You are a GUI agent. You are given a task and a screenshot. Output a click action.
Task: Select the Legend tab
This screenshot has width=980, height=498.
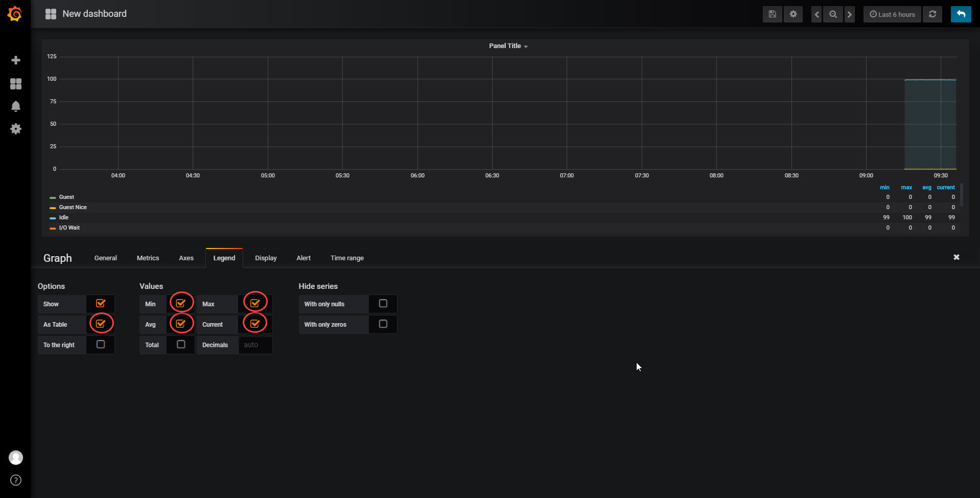click(224, 258)
